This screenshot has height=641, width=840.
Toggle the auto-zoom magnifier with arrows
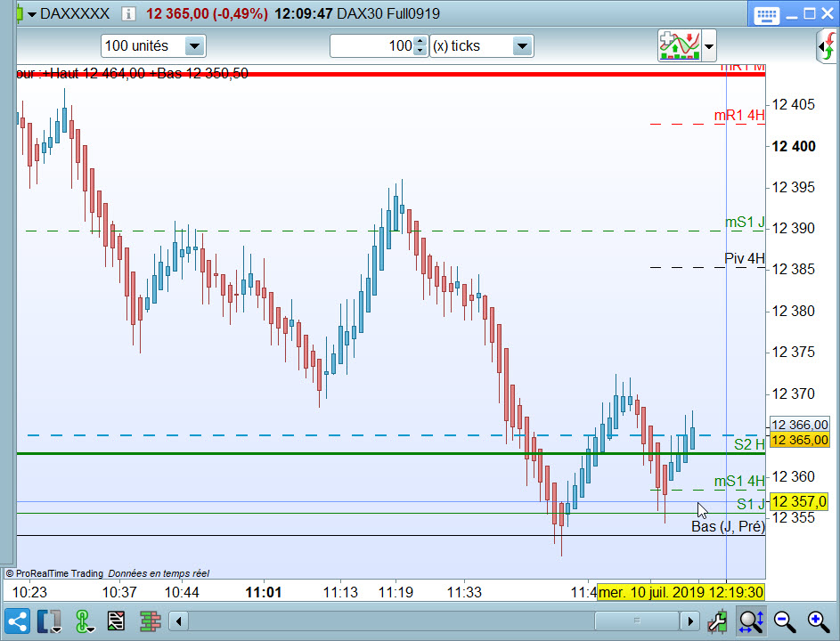751,621
